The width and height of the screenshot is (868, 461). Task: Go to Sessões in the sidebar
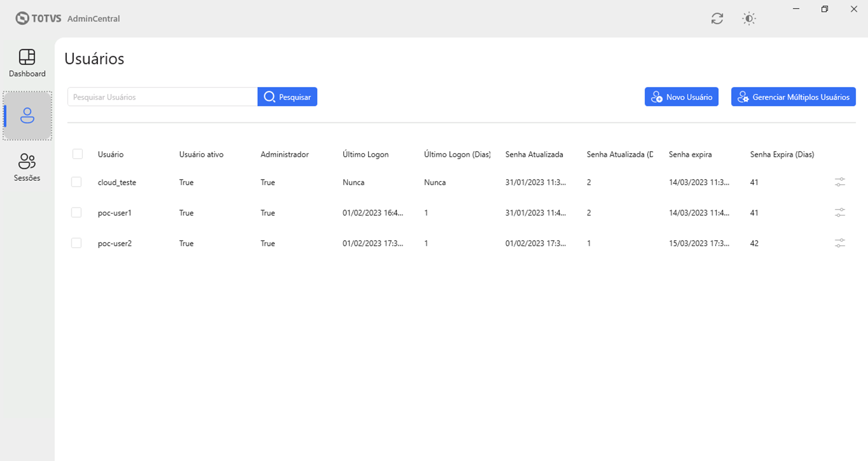point(27,168)
